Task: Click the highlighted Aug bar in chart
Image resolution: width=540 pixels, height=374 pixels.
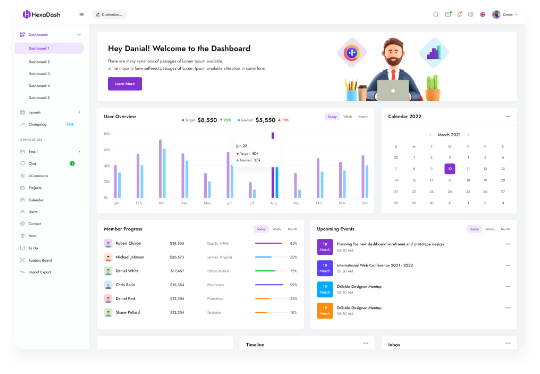Action: [273, 165]
